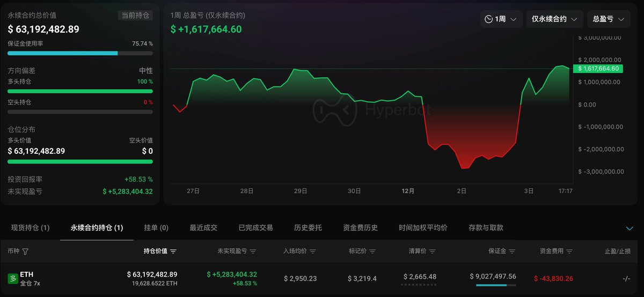Sort by 资金费用 column sort icon
The height and width of the screenshot is (297, 644).
coord(569,251)
